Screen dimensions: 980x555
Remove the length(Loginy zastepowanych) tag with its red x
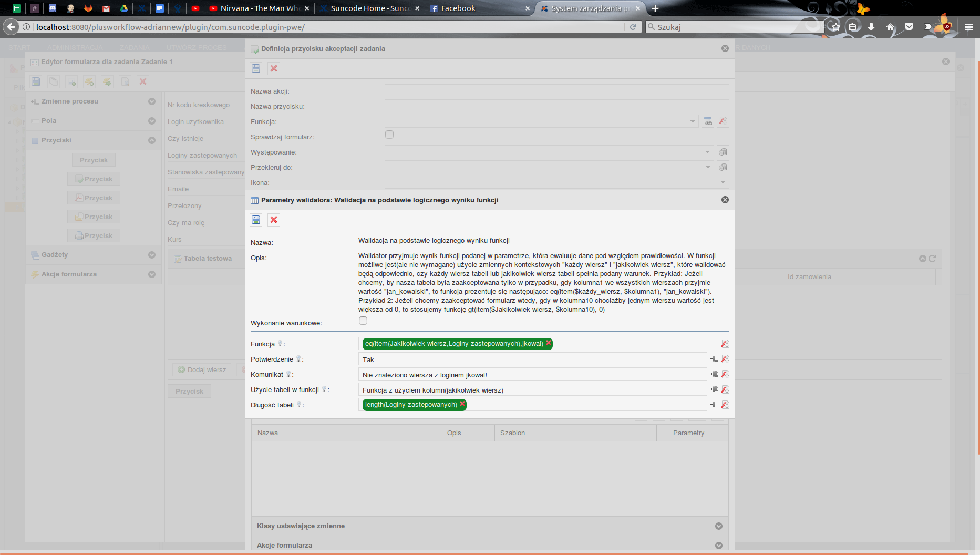(462, 404)
